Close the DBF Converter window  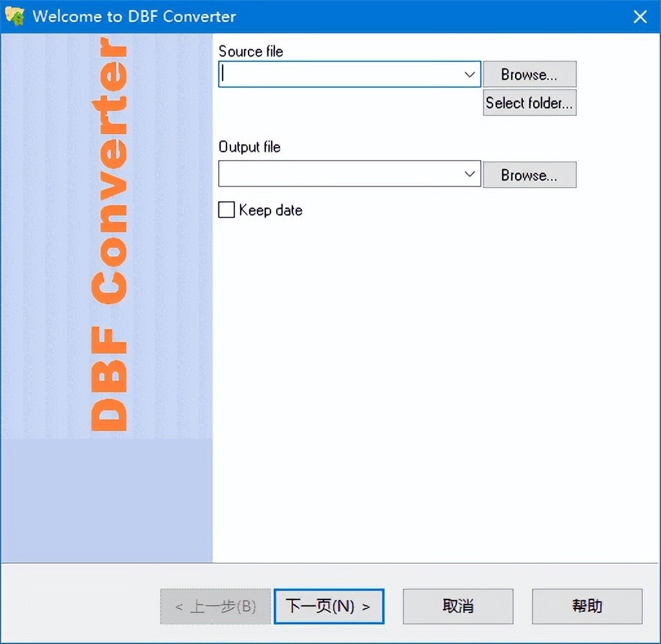coord(640,17)
